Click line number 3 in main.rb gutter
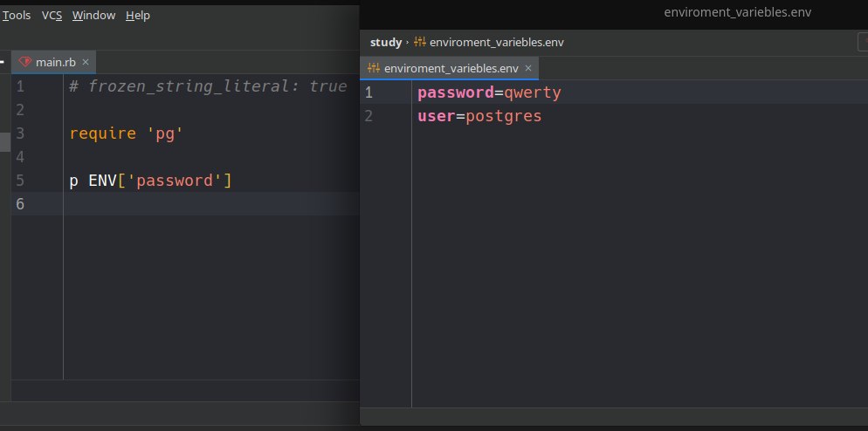868x431 pixels. (x=20, y=133)
